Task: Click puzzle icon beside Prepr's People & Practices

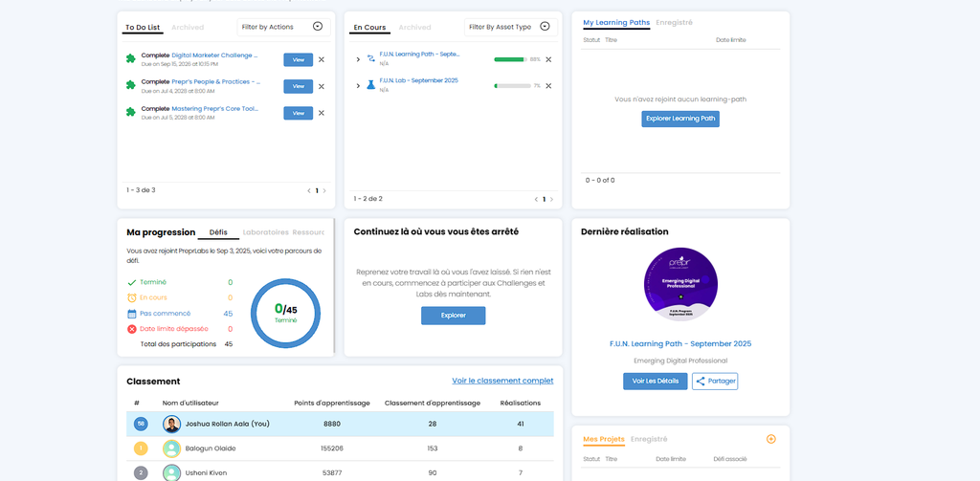Action: pos(130,85)
